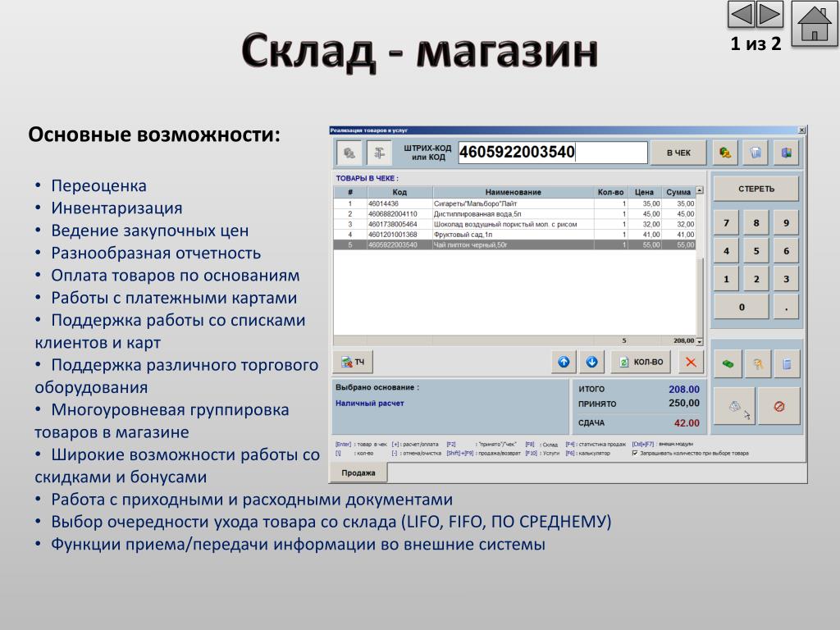Click the colored books icon in top toolbar
The height and width of the screenshot is (630, 840).
[x=786, y=153]
